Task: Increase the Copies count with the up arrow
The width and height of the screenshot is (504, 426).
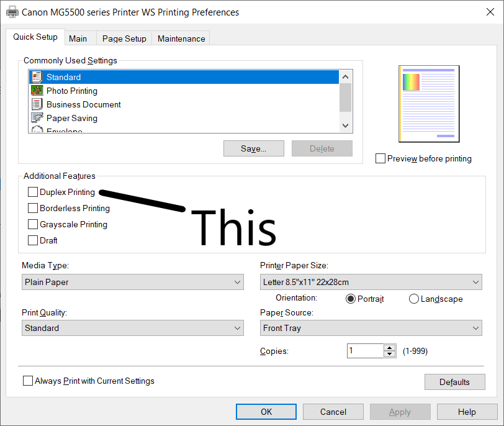Action: point(390,348)
